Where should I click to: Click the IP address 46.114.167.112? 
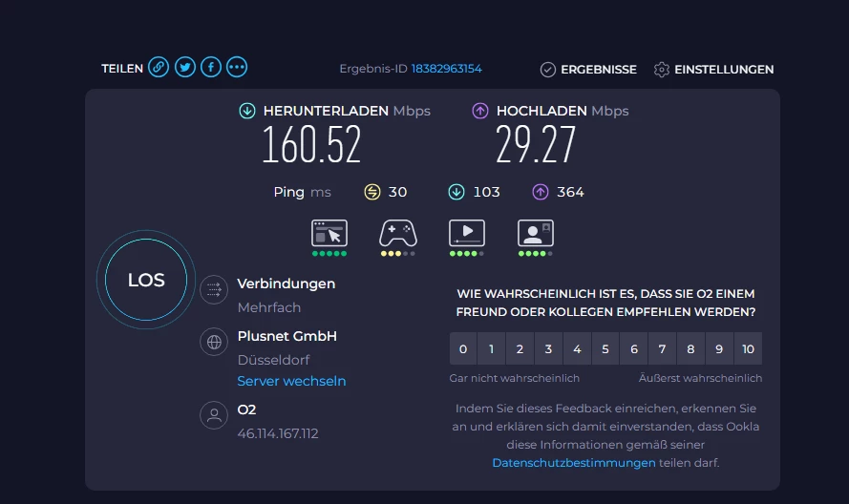(278, 433)
